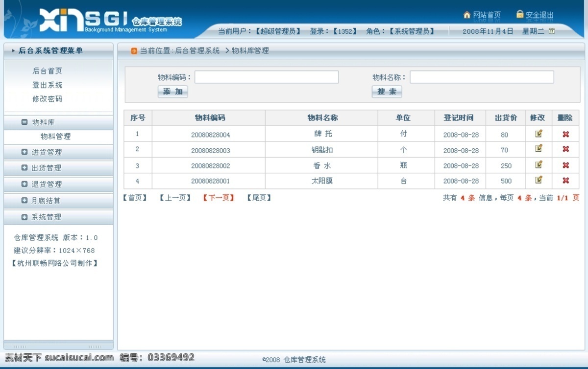
Task: Expand the 进货管理 menu section
Action: tap(24, 152)
